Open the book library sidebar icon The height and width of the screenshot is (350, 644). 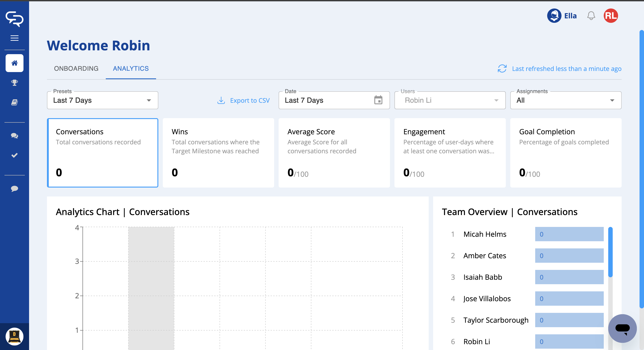coord(15,102)
